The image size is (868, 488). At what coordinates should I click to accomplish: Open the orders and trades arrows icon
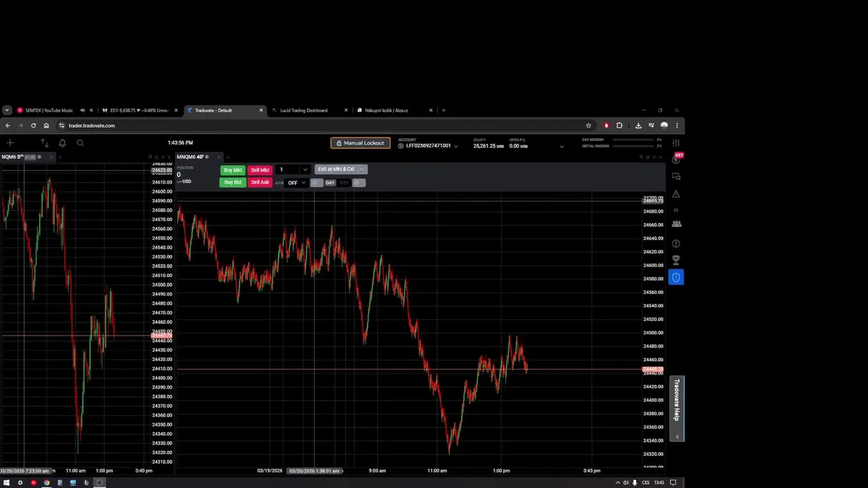coord(45,143)
